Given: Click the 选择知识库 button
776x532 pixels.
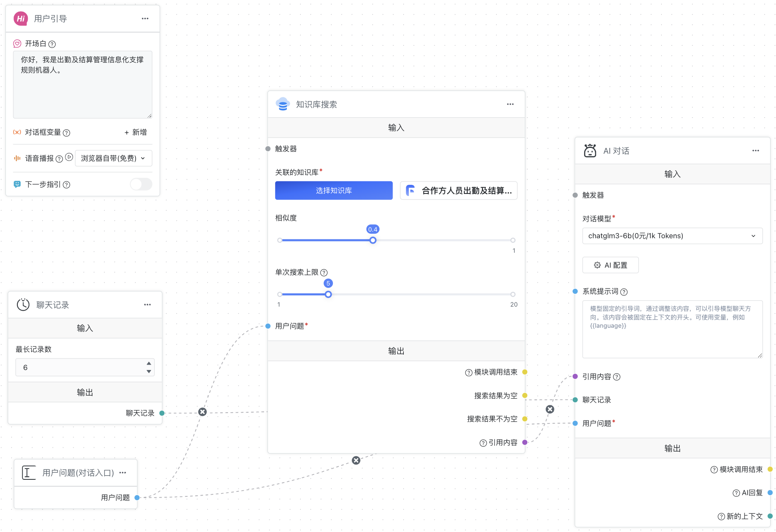Looking at the screenshot, I should [334, 191].
